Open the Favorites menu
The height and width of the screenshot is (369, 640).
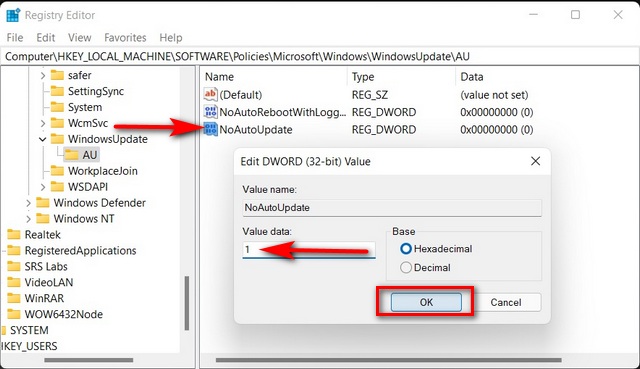(x=125, y=38)
